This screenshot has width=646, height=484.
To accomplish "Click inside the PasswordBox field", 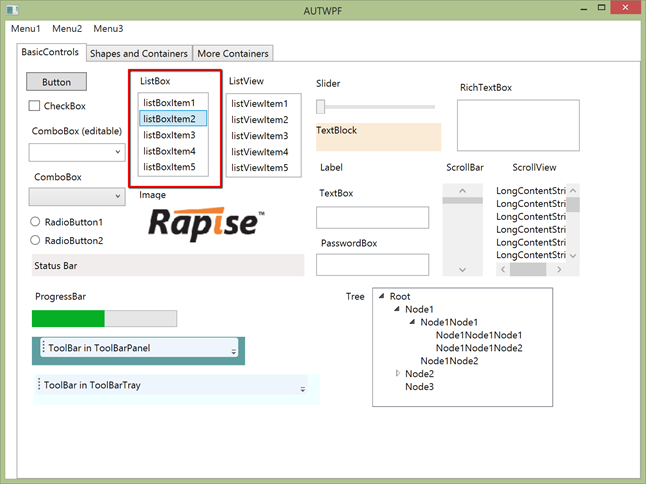I will pyautogui.click(x=372, y=265).
